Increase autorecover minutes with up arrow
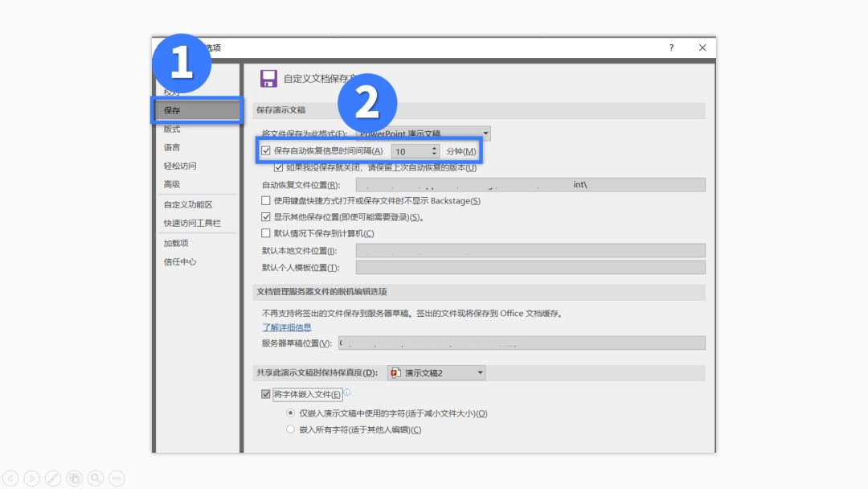Image resolution: width=868 pixels, height=489 pixels. point(434,148)
